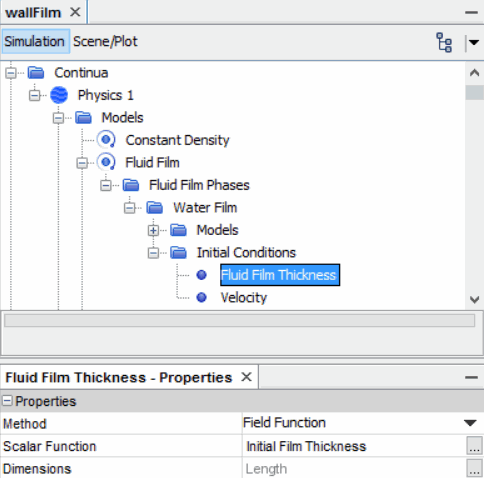Click the tree structure view icon
This screenshot has width=484, height=478.
[x=444, y=42]
